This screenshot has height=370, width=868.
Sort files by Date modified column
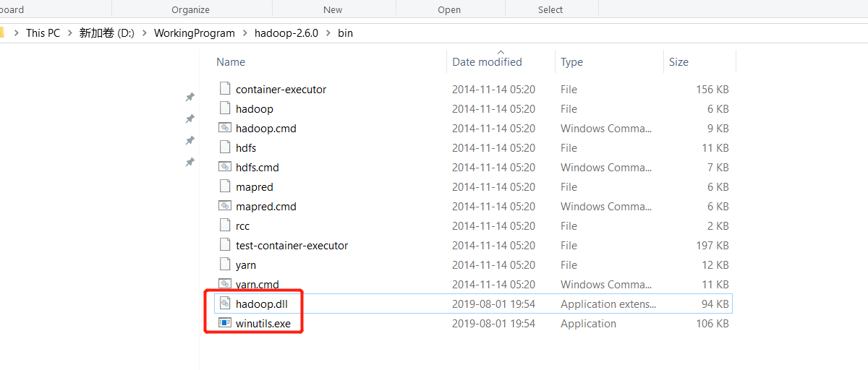(x=487, y=62)
